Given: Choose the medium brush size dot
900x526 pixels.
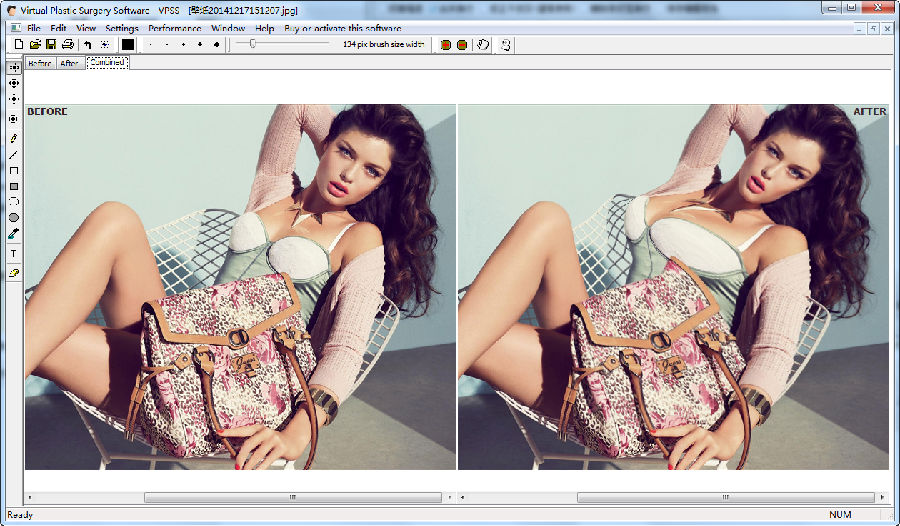Looking at the screenshot, I should click(x=183, y=44).
